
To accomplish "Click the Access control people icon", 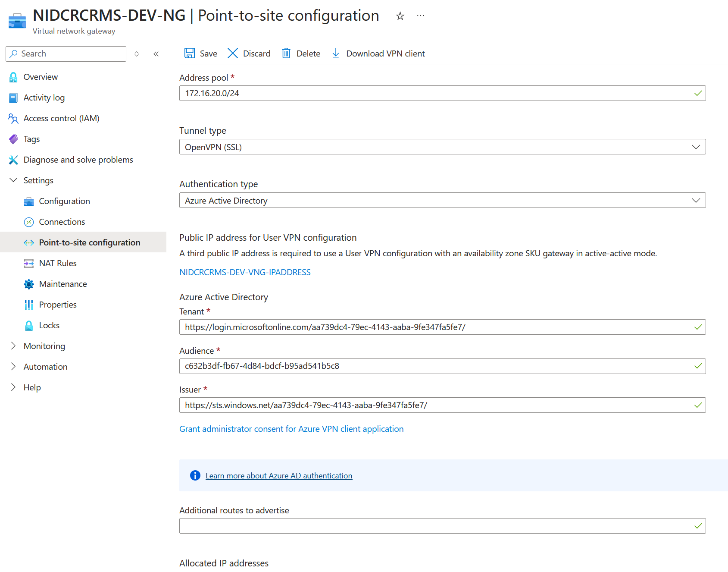I will pos(13,119).
